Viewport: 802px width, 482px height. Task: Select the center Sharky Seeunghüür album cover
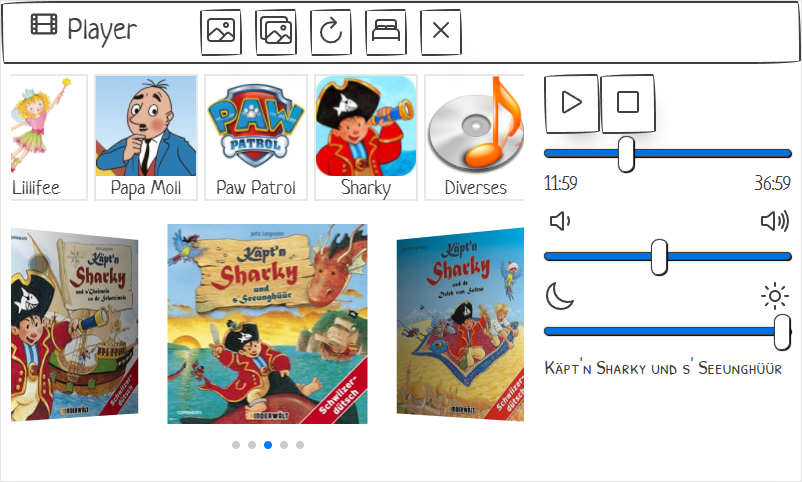(x=268, y=324)
